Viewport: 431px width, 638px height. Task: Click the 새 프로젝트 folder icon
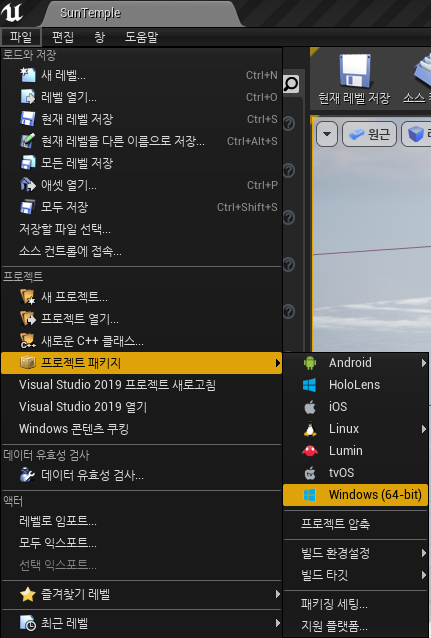pyautogui.click(x=28, y=297)
